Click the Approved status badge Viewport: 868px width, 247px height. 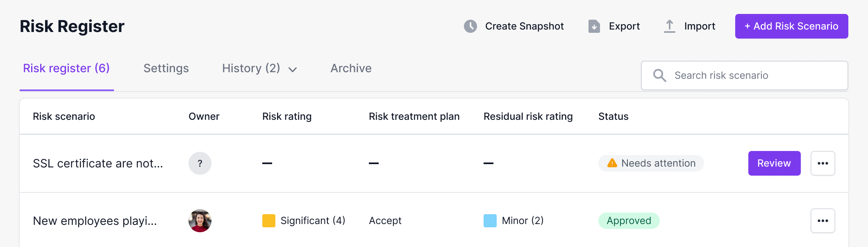coord(629,221)
